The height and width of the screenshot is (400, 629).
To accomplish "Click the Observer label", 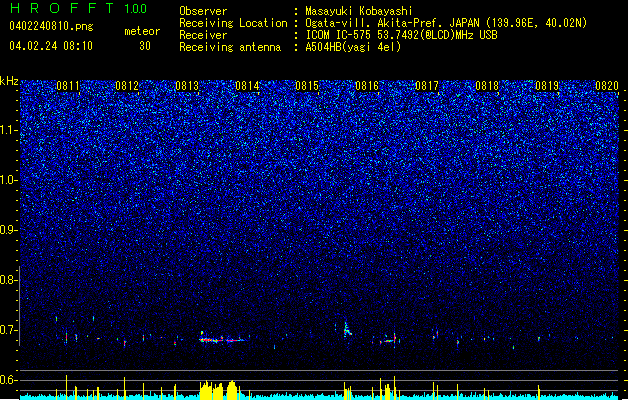I will (x=203, y=11).
